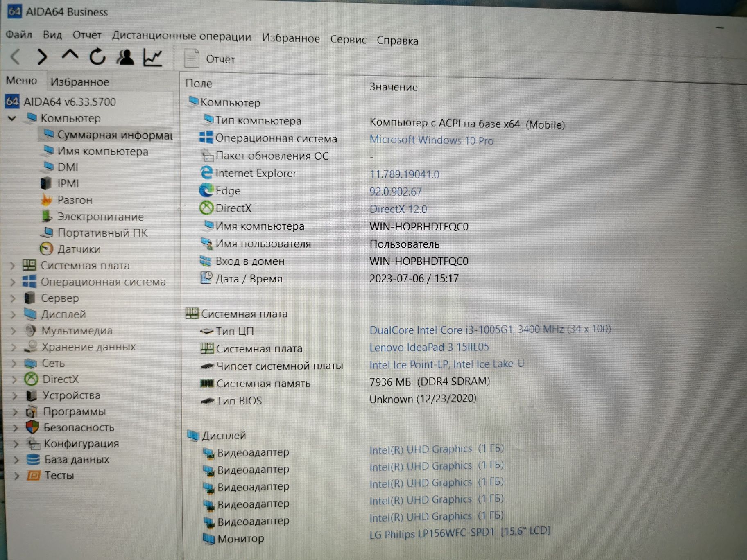Select the DMI tree item
The height and width of the screenshot is (560, 747).
61,167
